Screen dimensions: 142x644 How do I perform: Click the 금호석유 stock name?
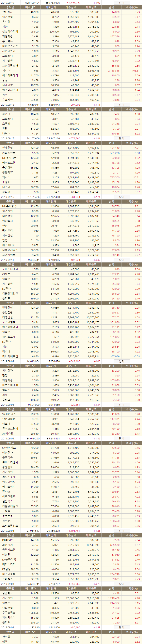(x=7, y=458)
